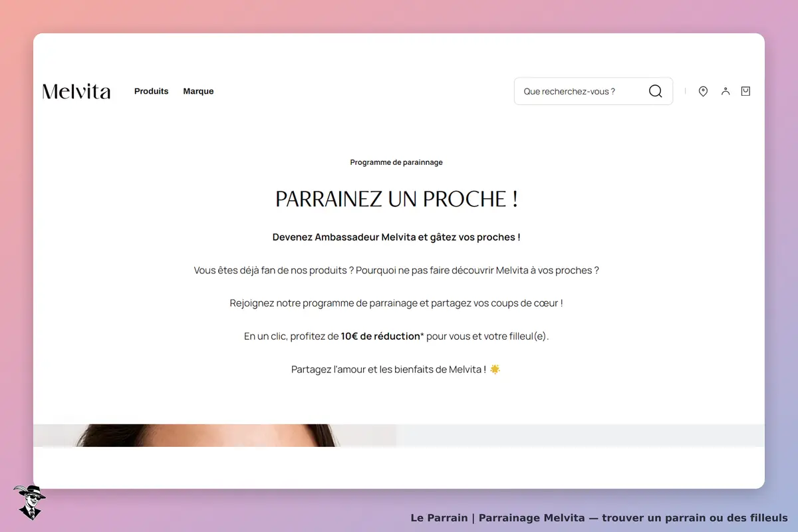Open the Marque menu
This screenshot has height=532, width=798.
[x=198, y=91]
